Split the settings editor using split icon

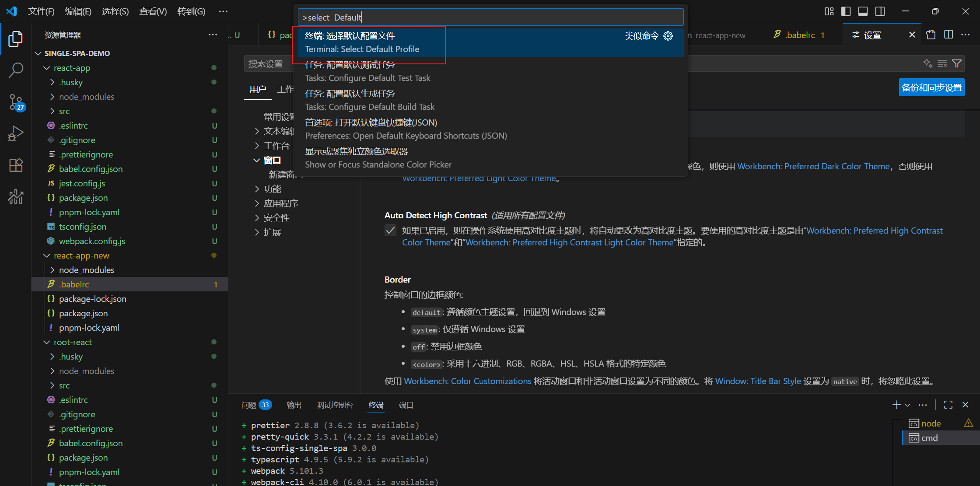click(948, 35)
